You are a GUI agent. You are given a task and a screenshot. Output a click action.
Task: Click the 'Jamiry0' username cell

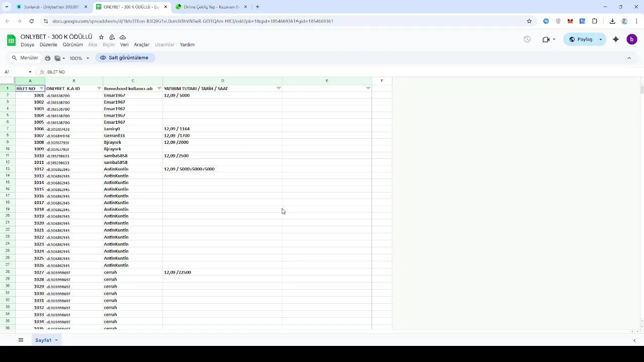[133, 129]
